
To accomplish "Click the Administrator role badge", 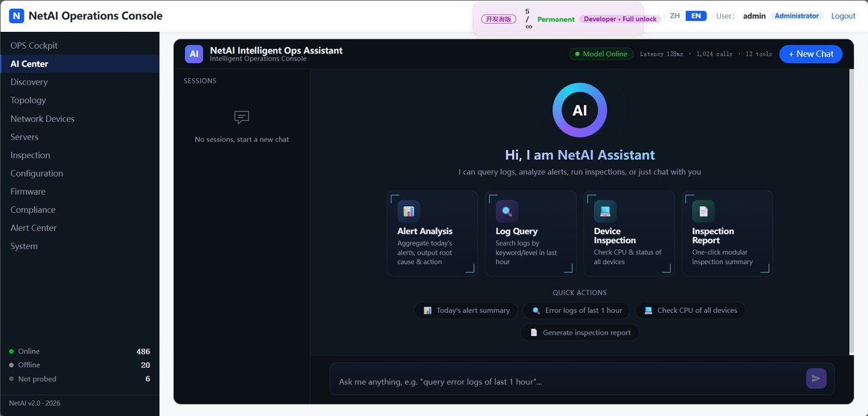I will (x=797, y=16).
